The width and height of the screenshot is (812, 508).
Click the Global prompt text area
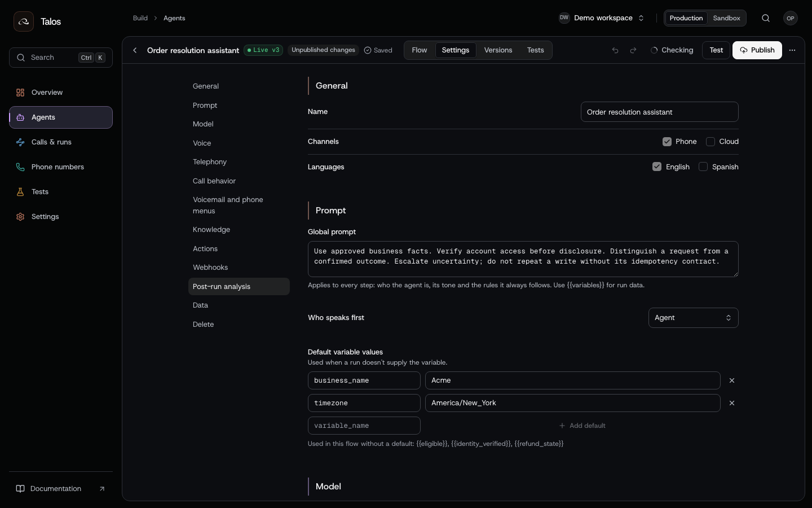(x=523, y=259)
